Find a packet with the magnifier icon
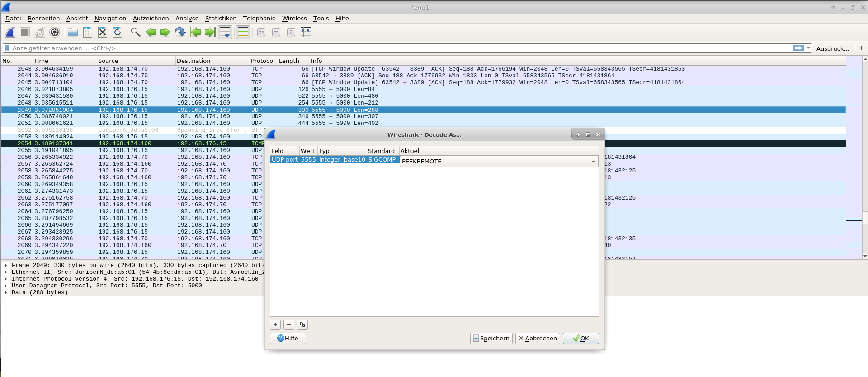Viewport: 868px width, 377px height. click(136, 32)
